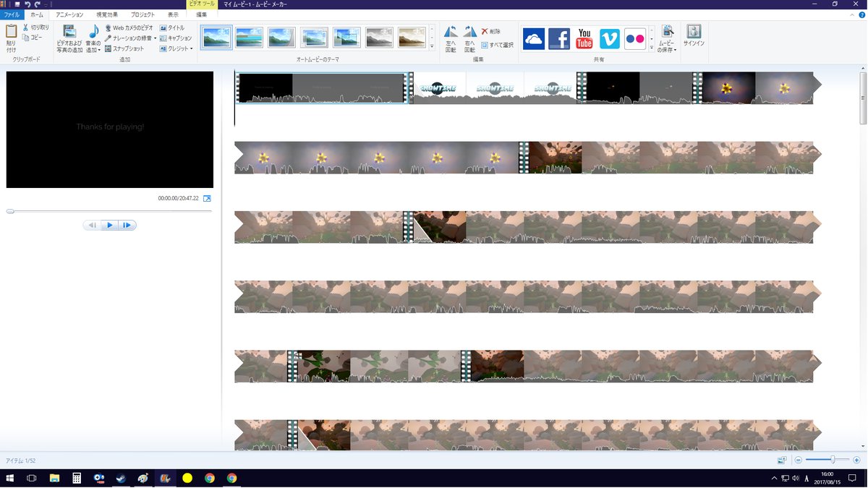Zoom out timeline with minus button
868x488 pixels.
799,460
